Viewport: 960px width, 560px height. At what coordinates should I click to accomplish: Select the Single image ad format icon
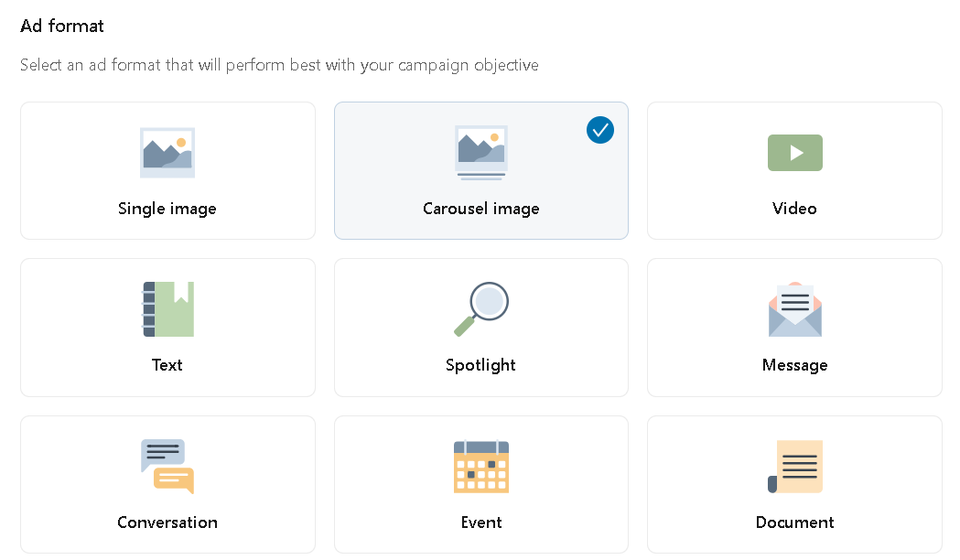coord(167,152)
